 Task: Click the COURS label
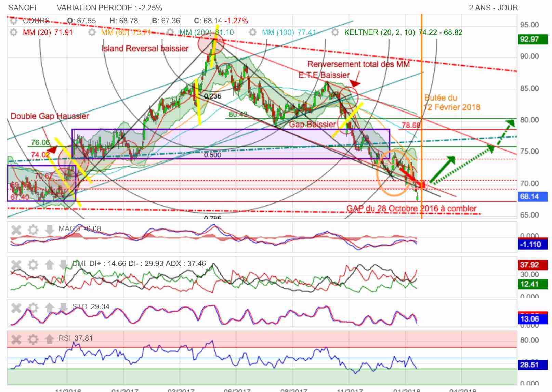click(x=36, y=21)
